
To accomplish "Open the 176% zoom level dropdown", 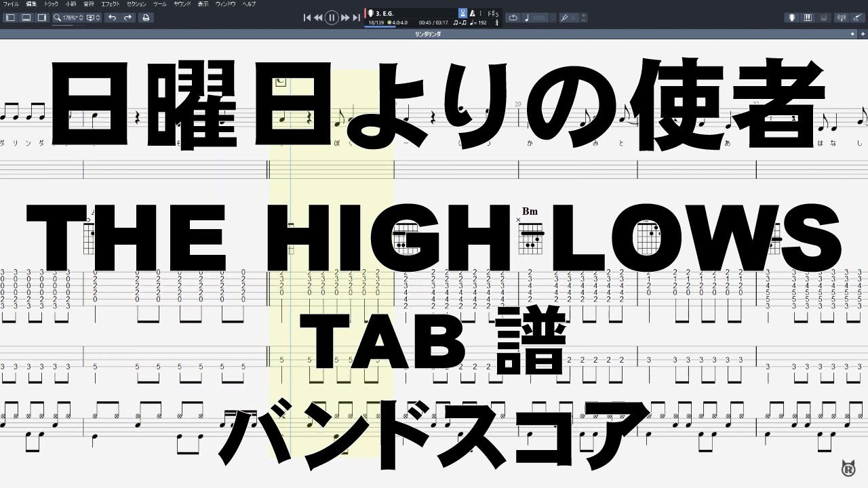I will tap(68, 18).
